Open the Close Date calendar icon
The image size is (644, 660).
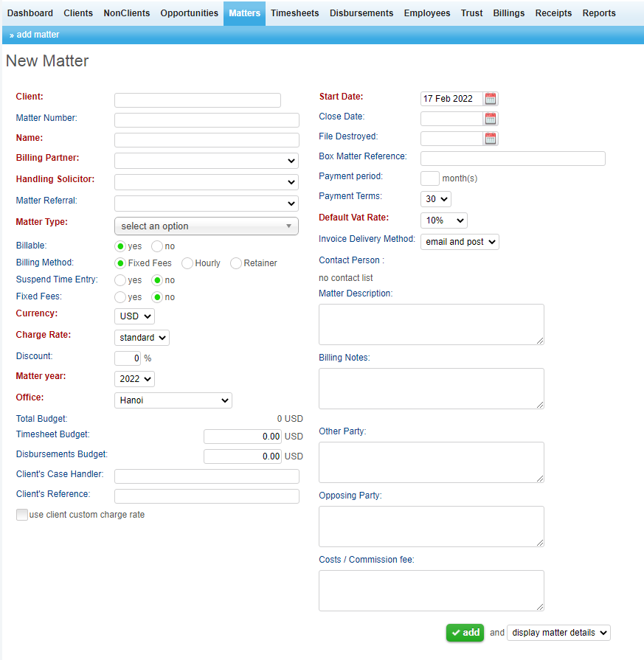tap(491, 119)
